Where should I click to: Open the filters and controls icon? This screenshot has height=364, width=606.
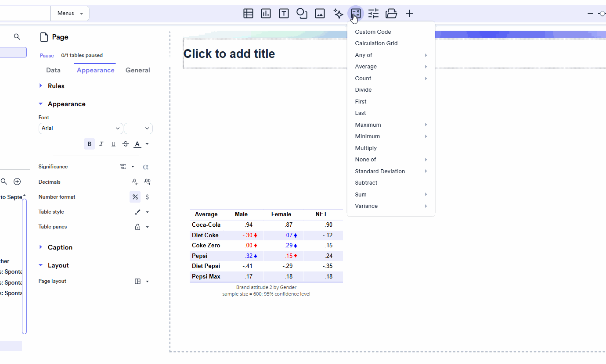pos(373,13)
